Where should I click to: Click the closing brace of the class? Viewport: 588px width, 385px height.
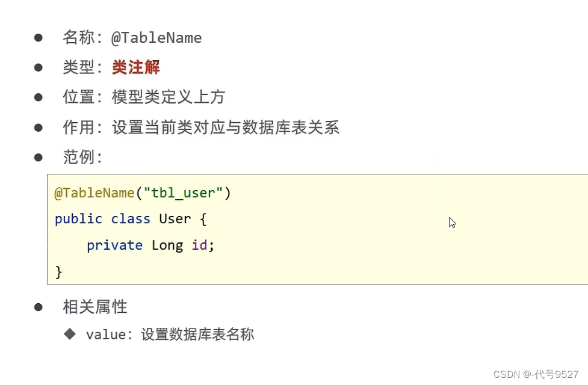tap(58, 272)
